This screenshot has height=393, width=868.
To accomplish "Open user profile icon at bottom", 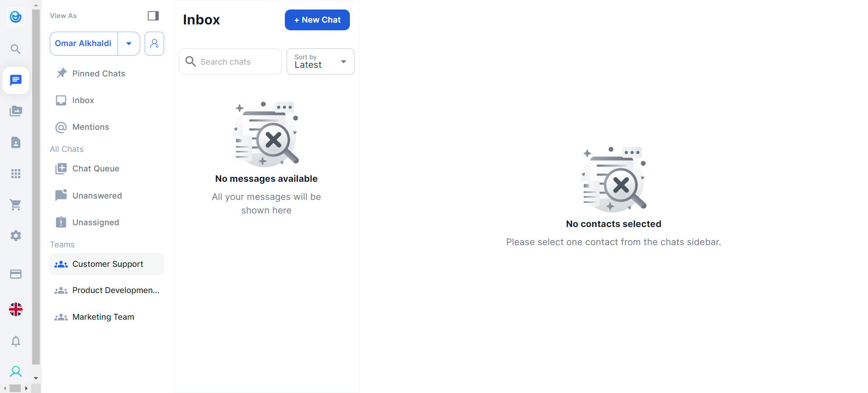I will [16, 372].
